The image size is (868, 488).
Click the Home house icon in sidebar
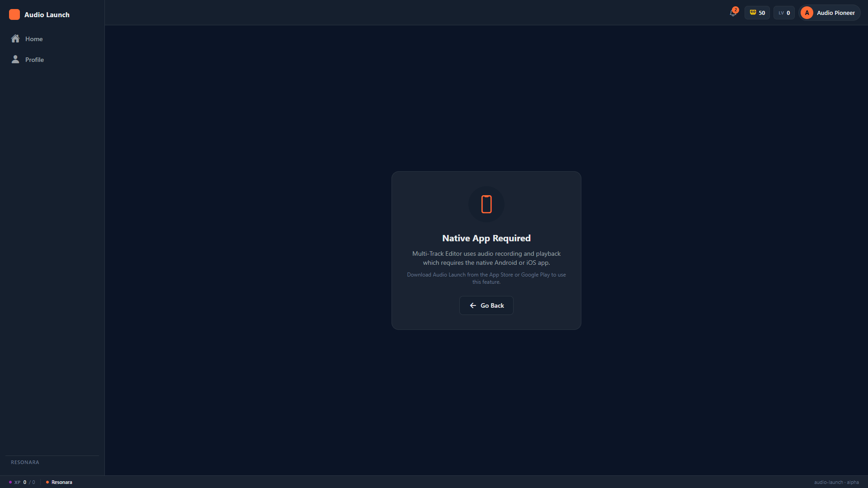[x=15, y=39]
